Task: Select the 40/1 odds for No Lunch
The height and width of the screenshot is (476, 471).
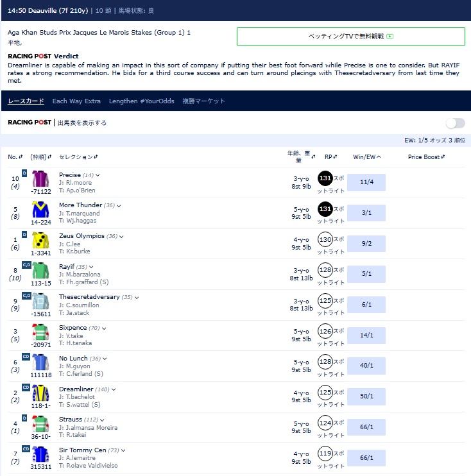Action: [366, 366]
